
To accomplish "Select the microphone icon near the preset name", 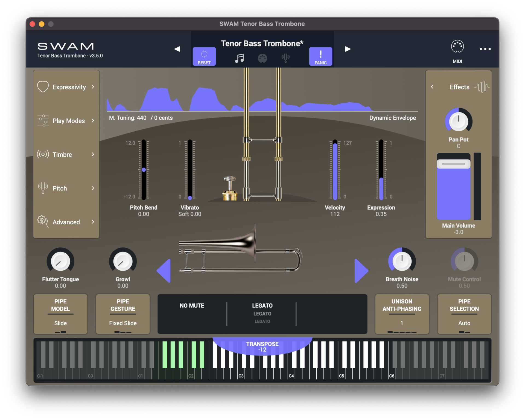I will 285,57.
